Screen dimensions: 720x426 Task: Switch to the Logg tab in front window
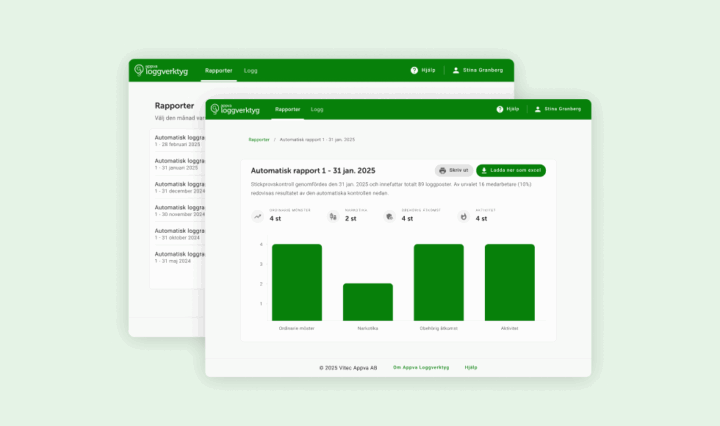pos(317,108)
